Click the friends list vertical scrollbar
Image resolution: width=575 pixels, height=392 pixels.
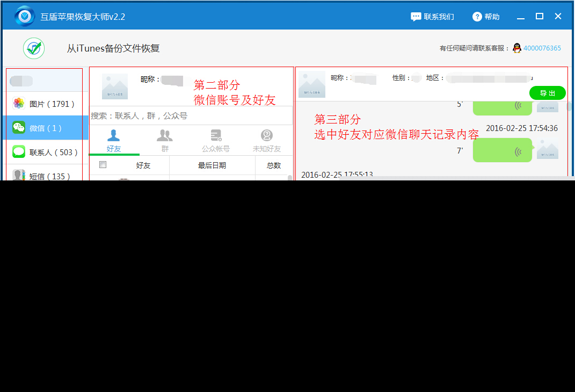(290, 178)
